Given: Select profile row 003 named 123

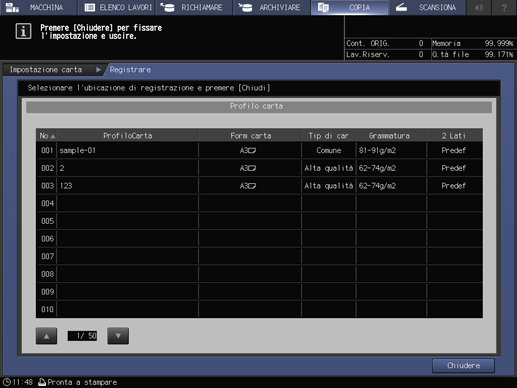Looking at the screenshot, I should coord(259,186).
